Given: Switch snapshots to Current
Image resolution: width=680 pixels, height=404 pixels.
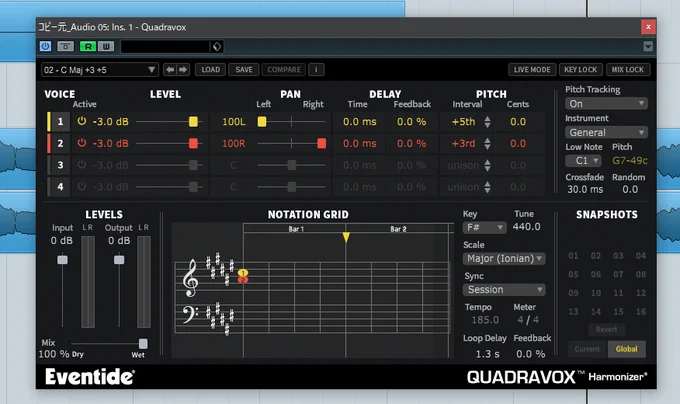Looking at the screenshot, I should [587, 349].
